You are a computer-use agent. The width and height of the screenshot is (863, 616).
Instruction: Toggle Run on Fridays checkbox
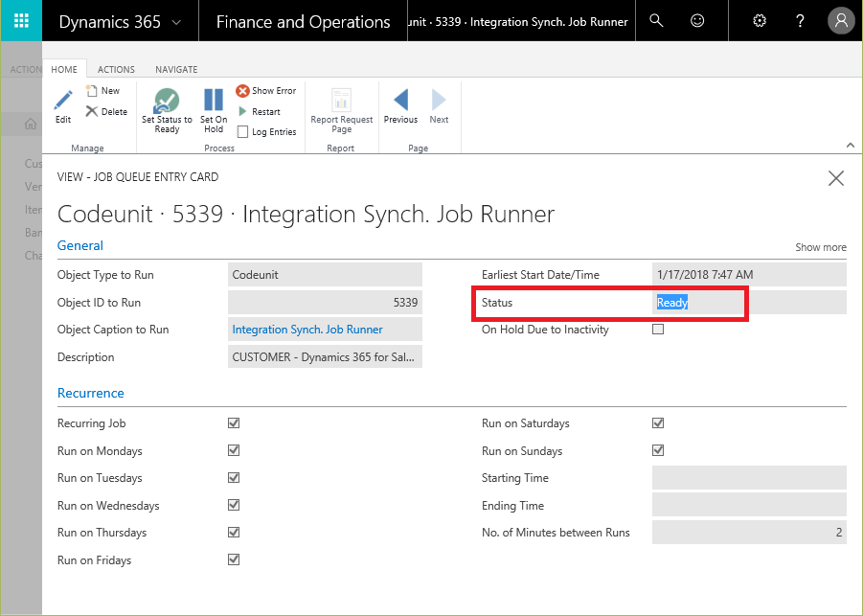point(234,559)
